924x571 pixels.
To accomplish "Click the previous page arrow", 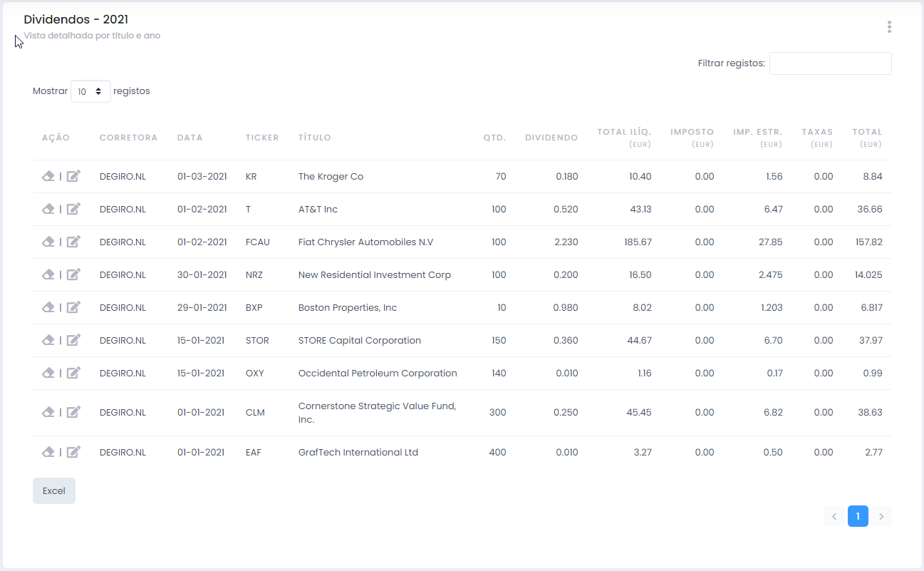I will click(x=834, y=516).
